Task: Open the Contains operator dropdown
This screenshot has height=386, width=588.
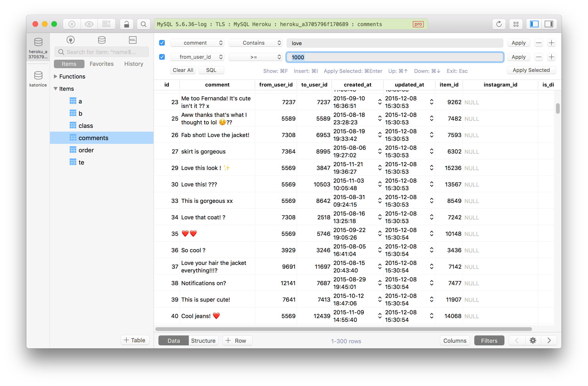Action: coord(255,43)
